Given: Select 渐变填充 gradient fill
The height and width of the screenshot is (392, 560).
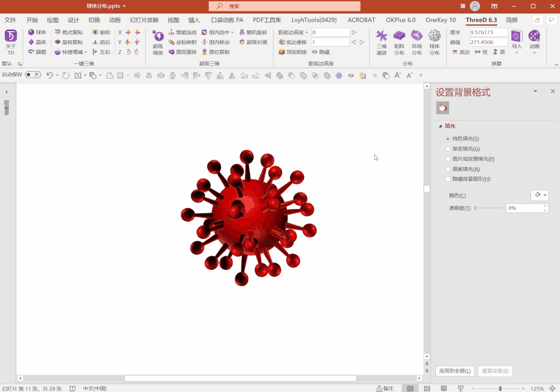Looking at the screenshot, I should (x=448, y=148).
